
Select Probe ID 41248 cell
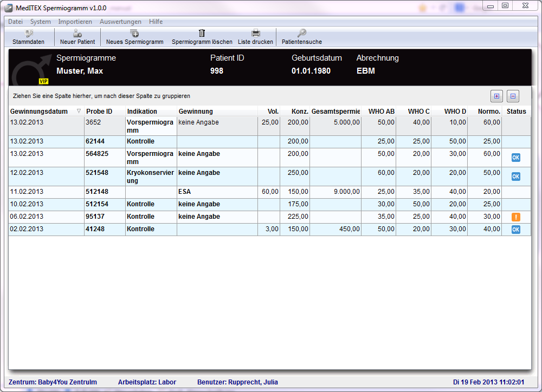(105, 229)
